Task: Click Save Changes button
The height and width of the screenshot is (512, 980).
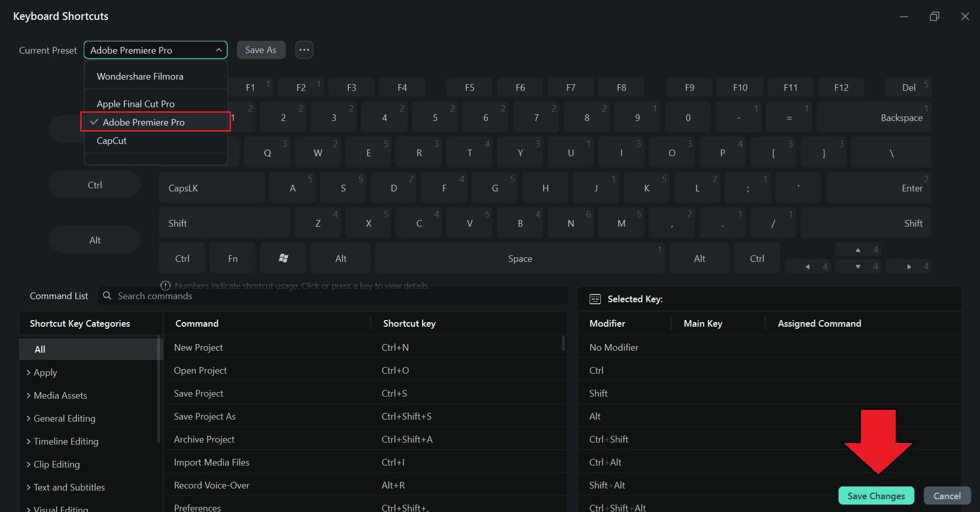Action: (x=876, y=496)
